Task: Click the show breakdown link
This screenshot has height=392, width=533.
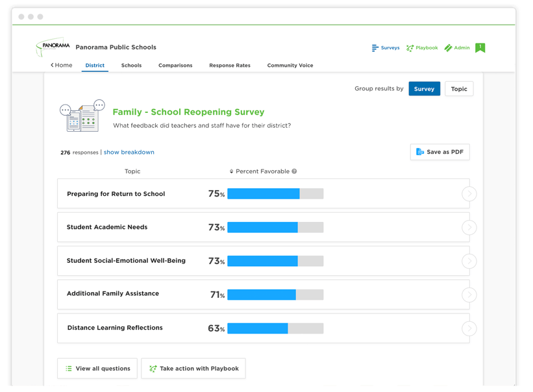Action: (129, 153)
